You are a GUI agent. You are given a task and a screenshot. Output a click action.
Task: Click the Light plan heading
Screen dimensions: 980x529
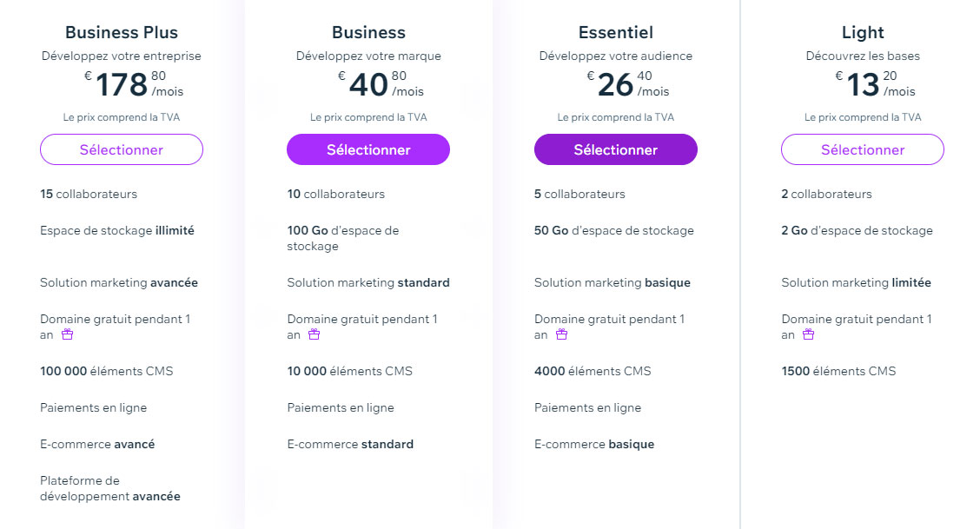point(863,32)
